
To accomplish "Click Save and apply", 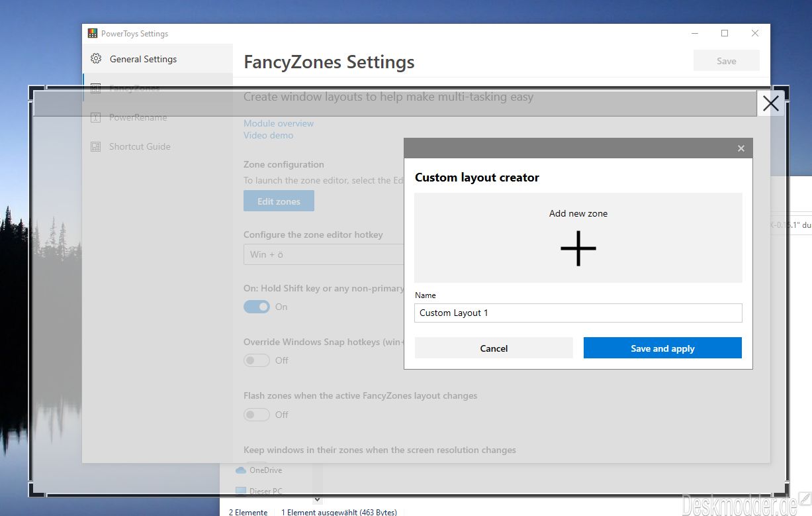I will click(662, 348).
